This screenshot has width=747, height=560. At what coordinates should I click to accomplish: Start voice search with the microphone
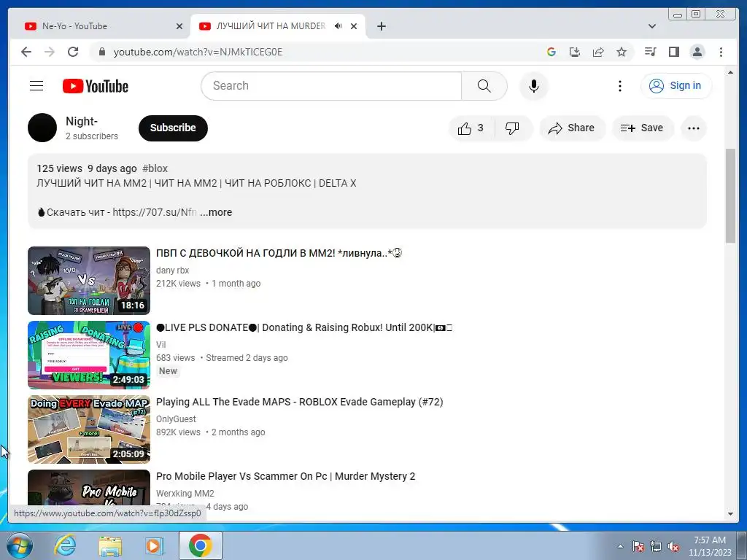533,86
